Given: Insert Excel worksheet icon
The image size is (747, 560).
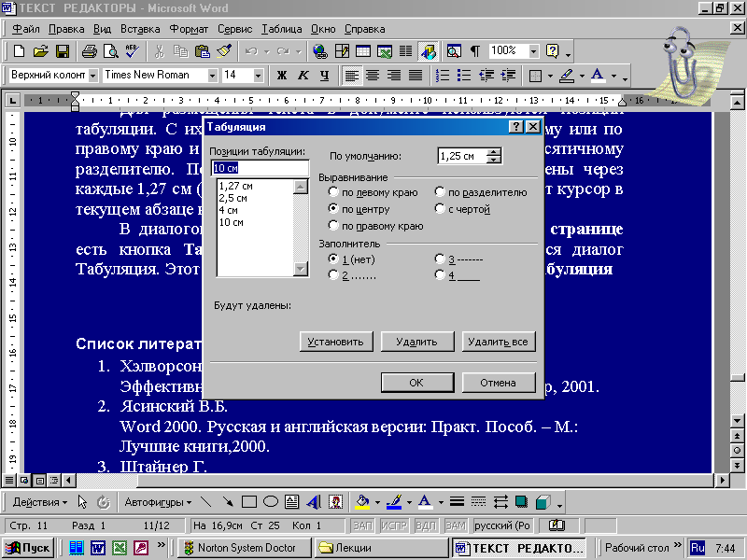Looking at the screenshot, I should click(385, 50).
